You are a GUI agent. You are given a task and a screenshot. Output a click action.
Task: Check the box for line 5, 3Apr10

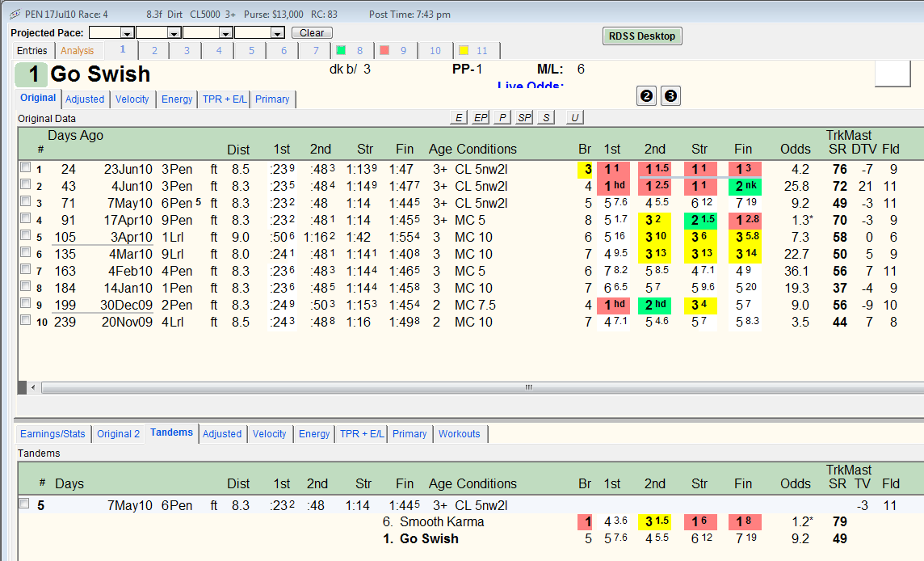pos(25,235)
